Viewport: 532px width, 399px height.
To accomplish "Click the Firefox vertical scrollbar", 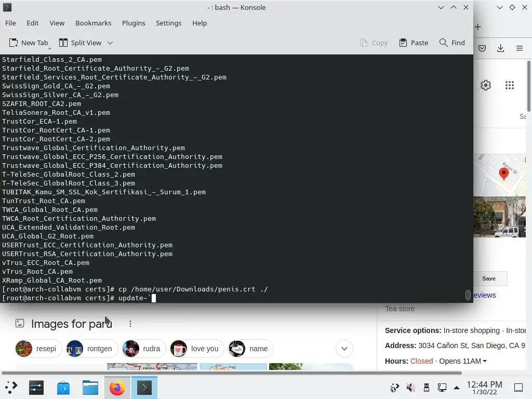I will click(x=528, y=86).
